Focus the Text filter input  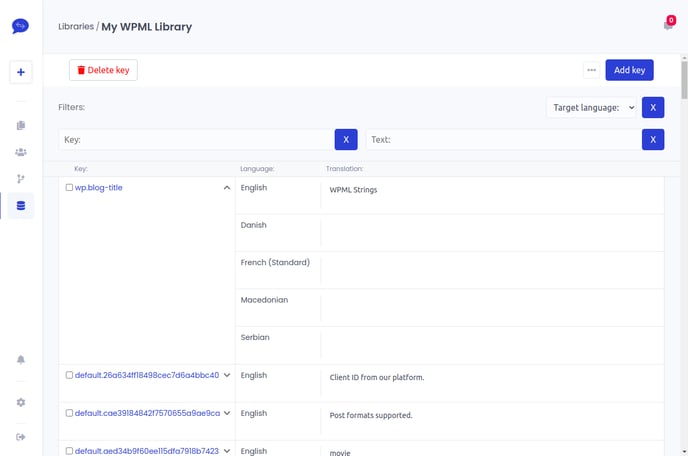click(503, 140)
